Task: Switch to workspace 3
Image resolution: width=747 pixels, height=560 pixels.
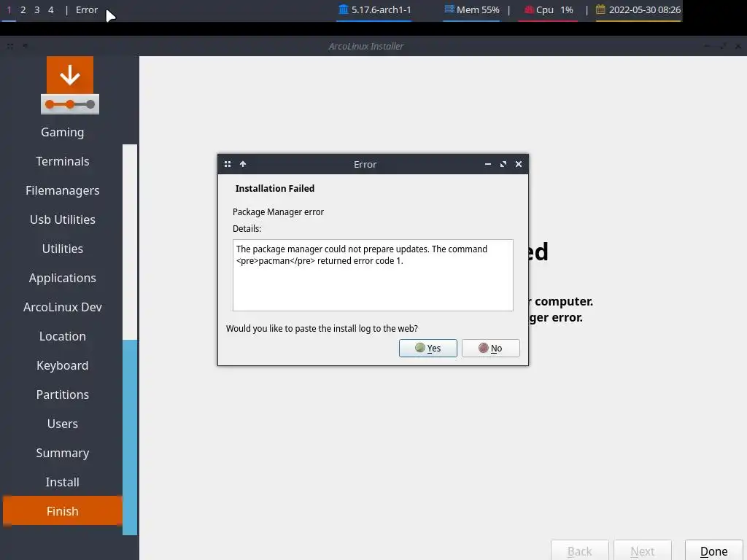Action: [36, 10]
